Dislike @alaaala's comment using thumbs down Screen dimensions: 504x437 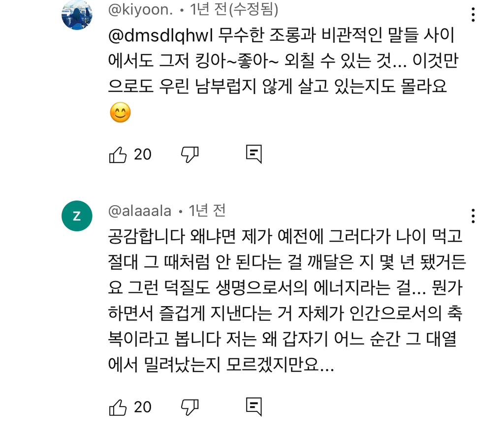pos(189,406)
